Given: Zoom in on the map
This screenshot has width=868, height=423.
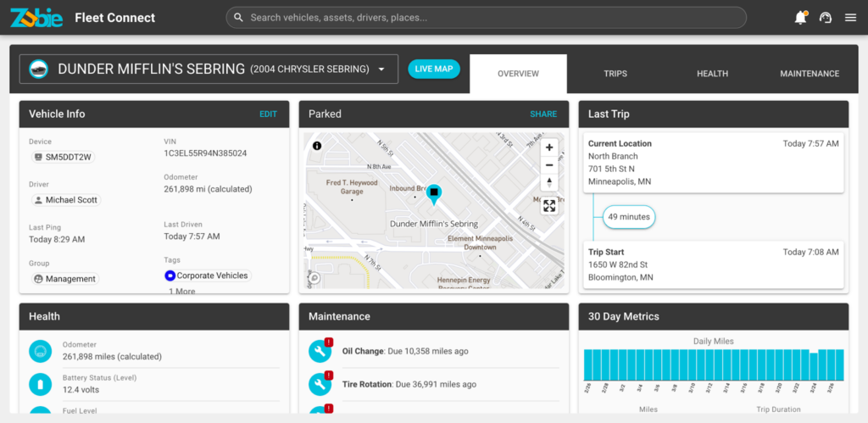Looking at the screenshot, I should tap(549, 147).
